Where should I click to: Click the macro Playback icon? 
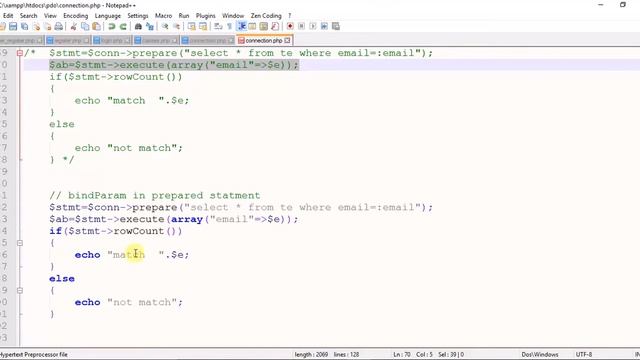[x=313, y=27]
